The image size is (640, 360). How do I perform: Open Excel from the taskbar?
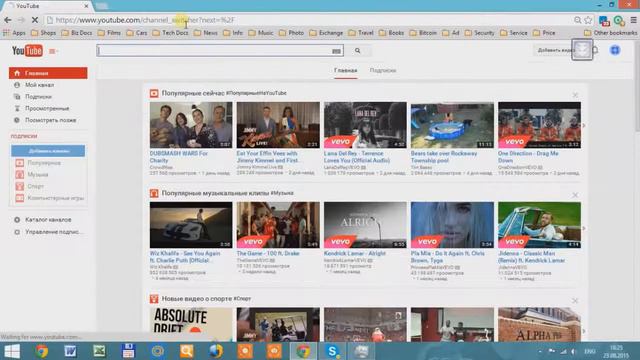[99, 351]
